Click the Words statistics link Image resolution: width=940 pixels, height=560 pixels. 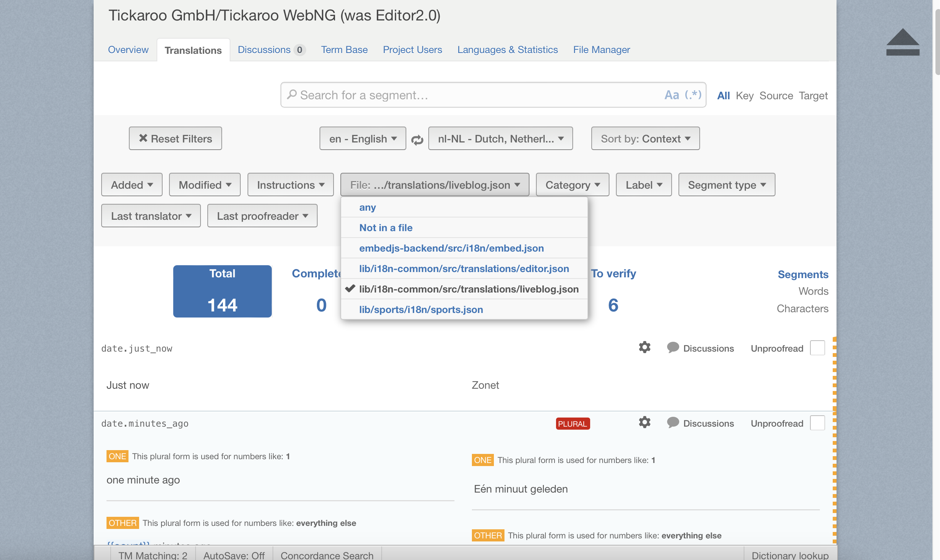tap(813, 291)
